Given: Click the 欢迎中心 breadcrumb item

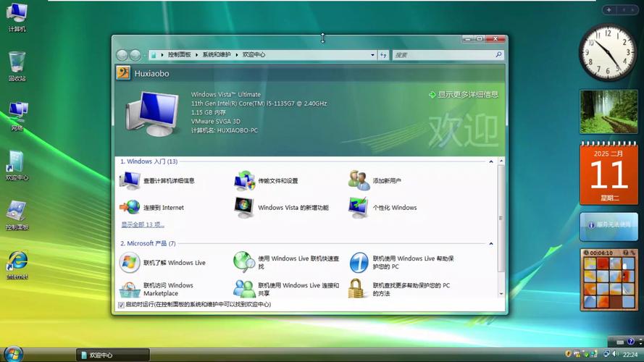Looking at the screenshot, I should tap(254, 54).
